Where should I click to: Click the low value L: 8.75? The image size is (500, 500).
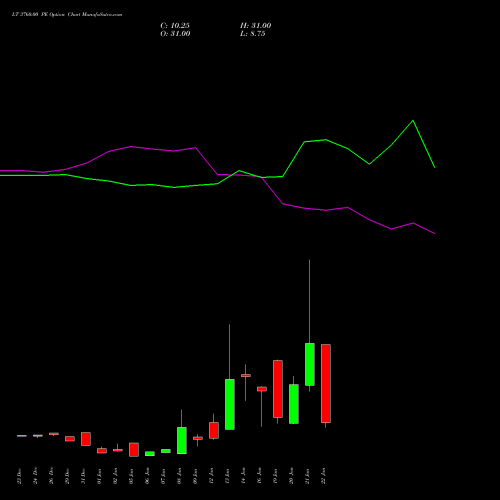click(253, 34)
